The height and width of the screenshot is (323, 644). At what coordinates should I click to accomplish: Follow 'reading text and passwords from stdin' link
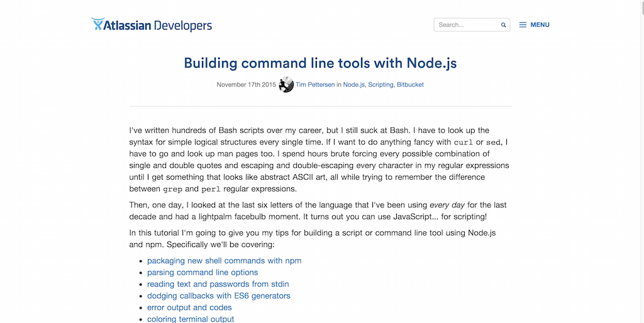218,284
